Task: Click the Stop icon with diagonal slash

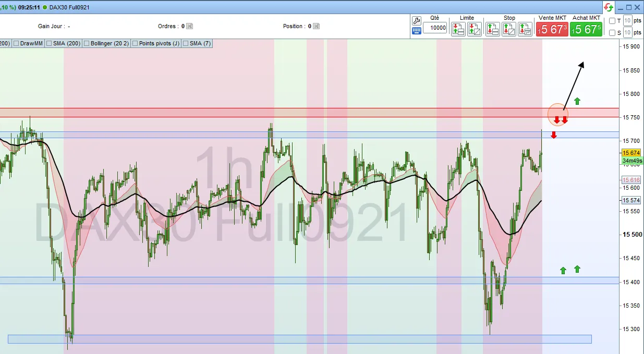Action: (508, 29)
